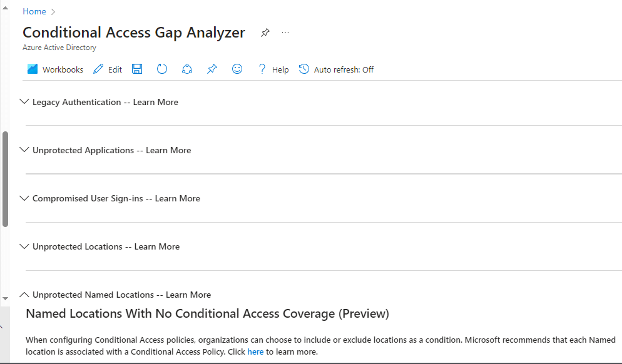Image resolution: width=622 pixels, height=364 pixels.
Task: Pin the page next to the title
Action: 265,33
